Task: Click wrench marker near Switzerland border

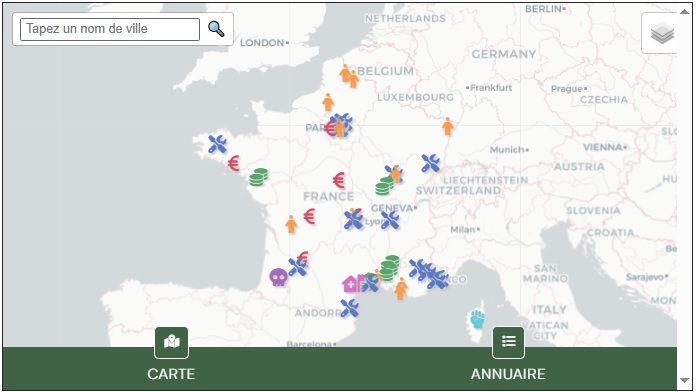Action: point(430,163)
